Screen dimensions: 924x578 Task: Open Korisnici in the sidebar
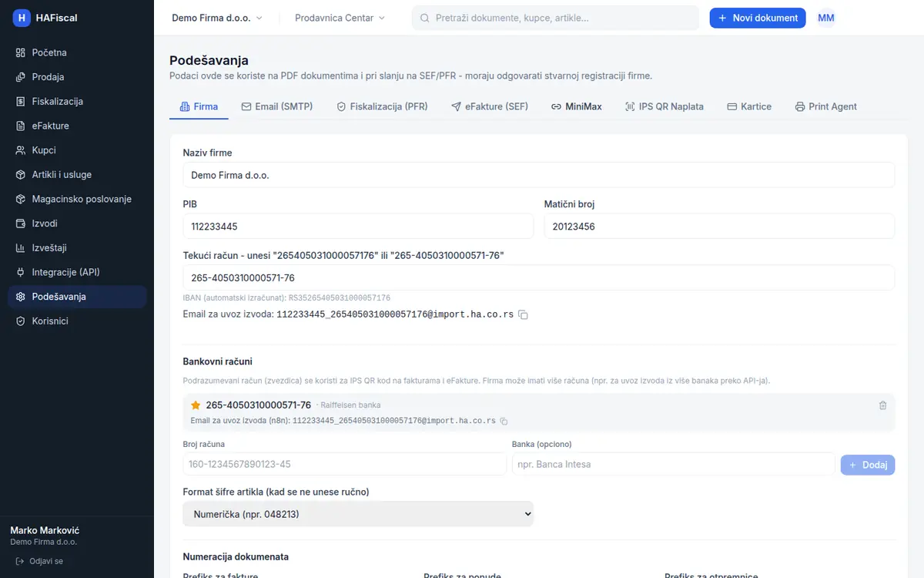pos(77,321)
